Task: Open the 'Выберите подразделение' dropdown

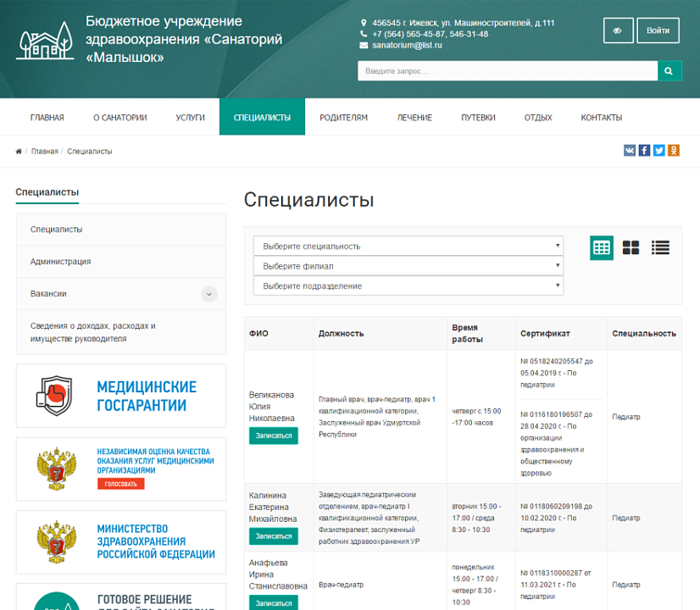Action: (x=408, y=286)
